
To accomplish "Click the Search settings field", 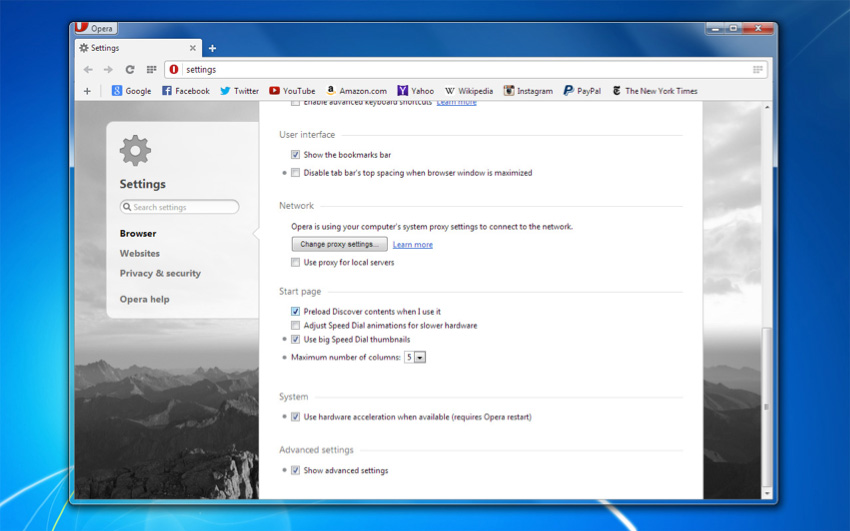I will click(180, 207).
